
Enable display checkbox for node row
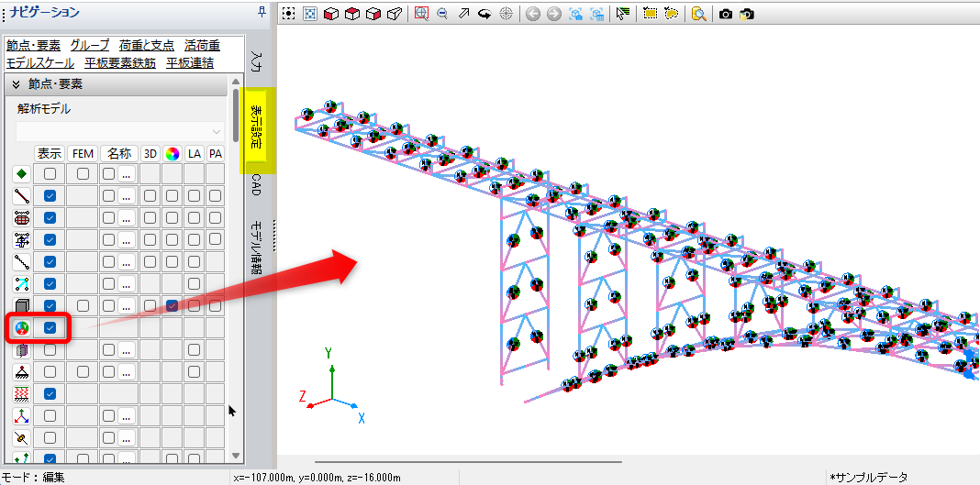(x=50, y=173)
